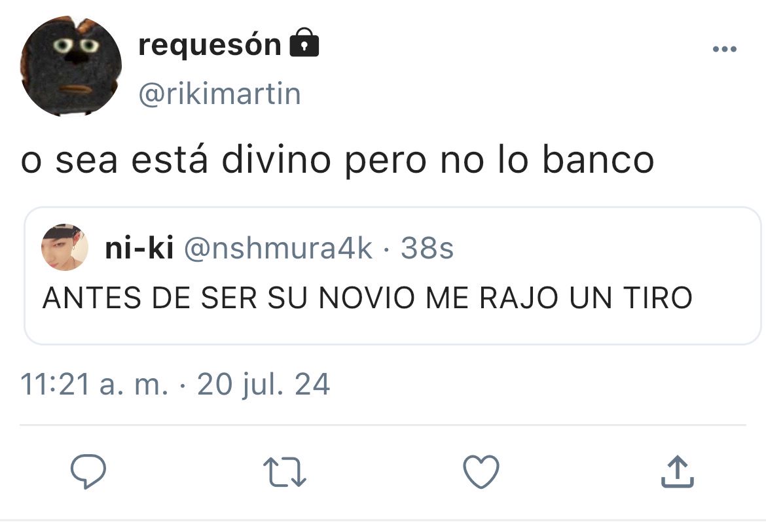Screen dimensions: 766x532
Task: Click the 20 jul. 24 date
Action: (x=264, y=384)
